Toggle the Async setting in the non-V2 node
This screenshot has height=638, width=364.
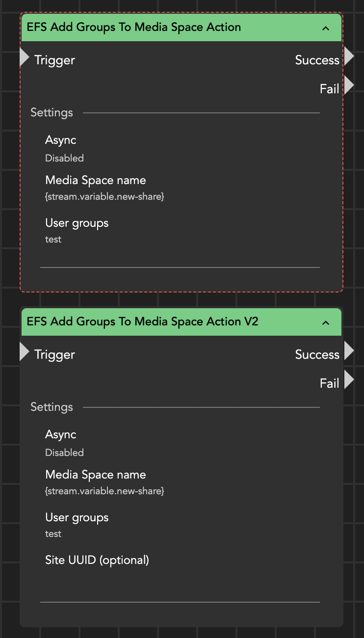click(x=64, y=158)
